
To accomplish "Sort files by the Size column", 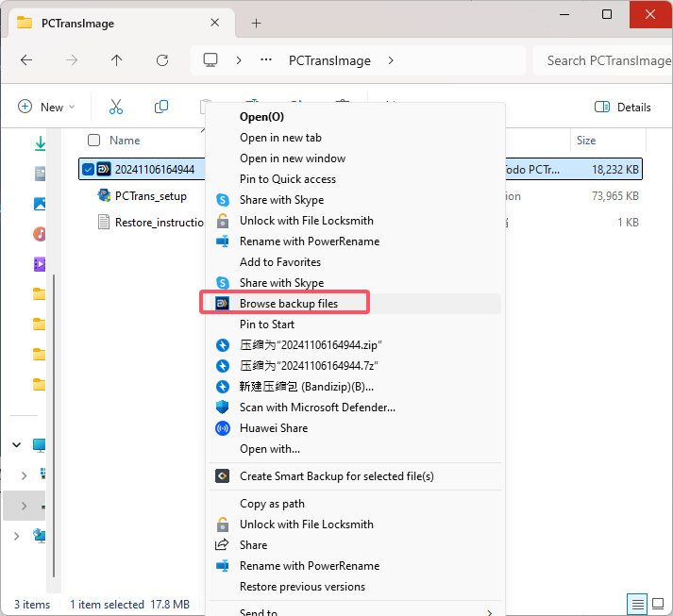I will pos(586,141).
